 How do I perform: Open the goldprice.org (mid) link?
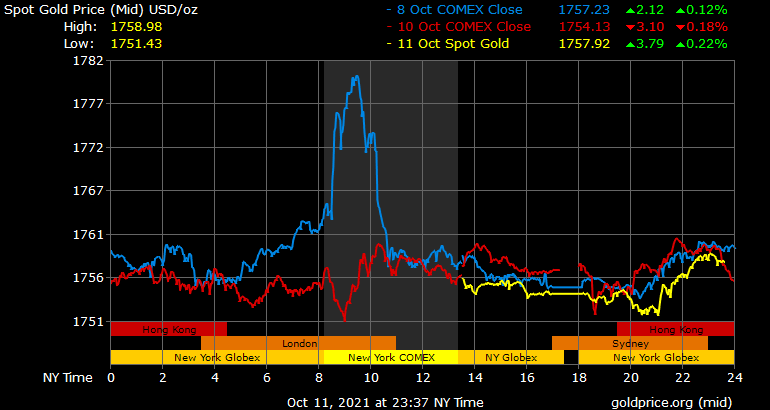679,402
